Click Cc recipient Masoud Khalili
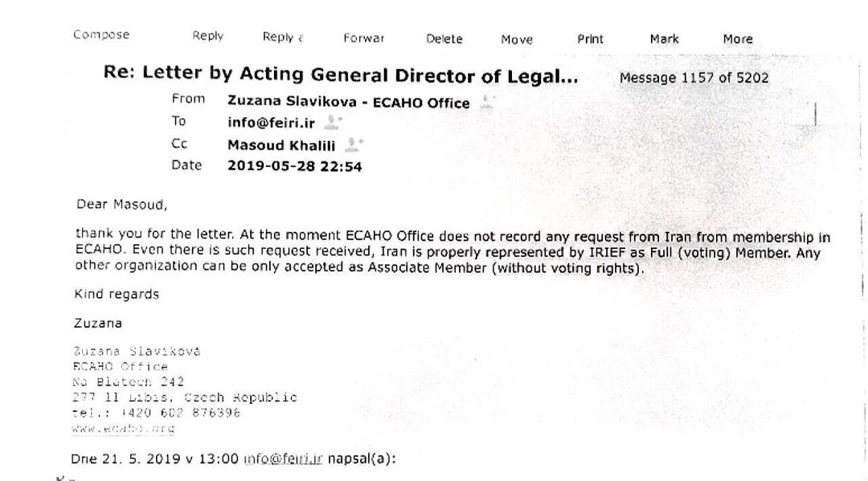 tap(281, 145)
